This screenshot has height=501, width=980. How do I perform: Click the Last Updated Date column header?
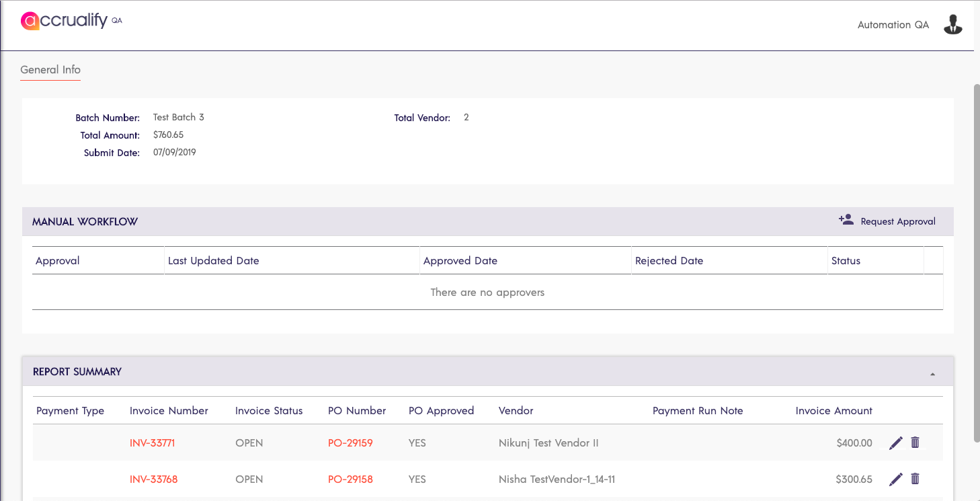click(214, 261)
